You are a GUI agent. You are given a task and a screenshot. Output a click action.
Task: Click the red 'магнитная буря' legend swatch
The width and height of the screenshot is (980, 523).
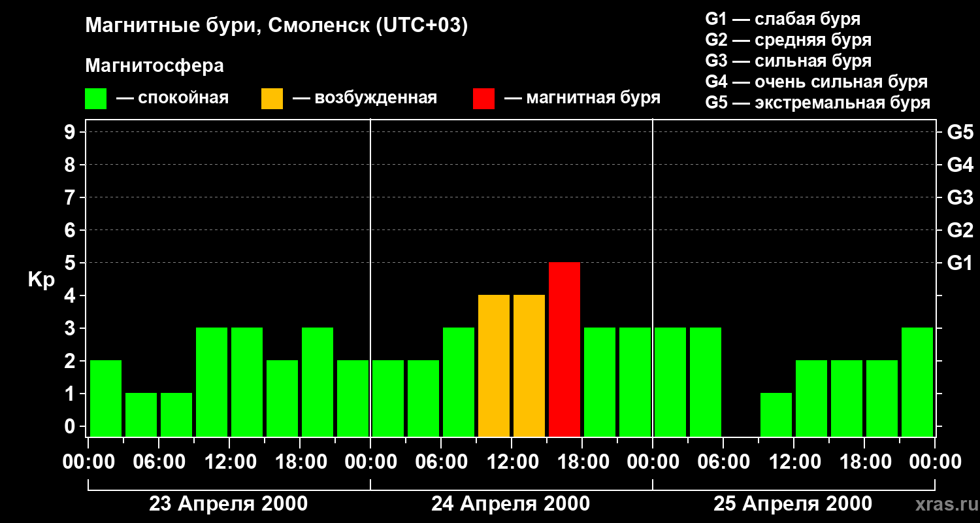click(x=484, y=99)
